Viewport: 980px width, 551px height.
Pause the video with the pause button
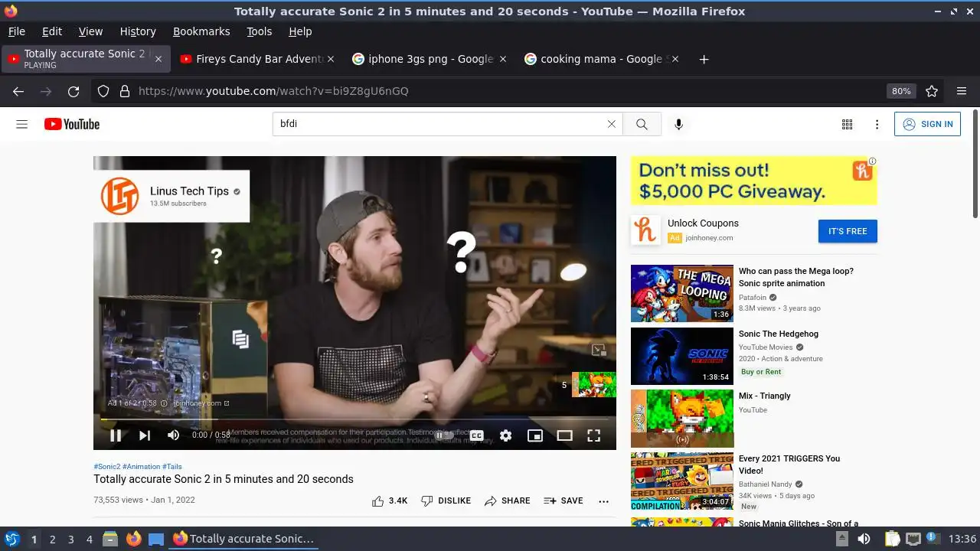[x=116, y=435]
